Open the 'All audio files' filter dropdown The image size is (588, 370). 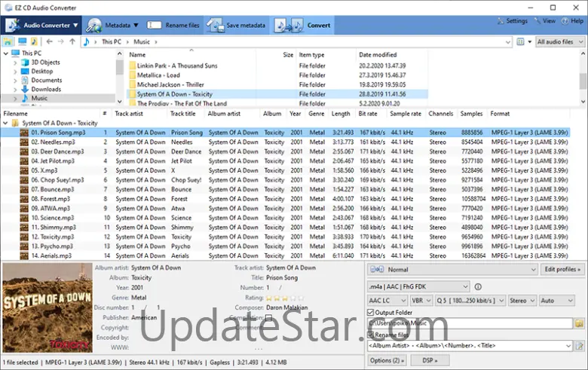point(560,41)
